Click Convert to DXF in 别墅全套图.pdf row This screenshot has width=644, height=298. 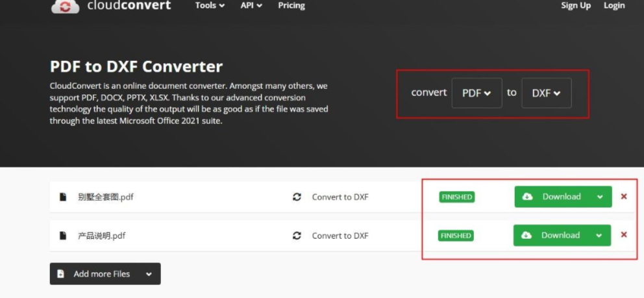pyautogui.click(x=340, y=197)
